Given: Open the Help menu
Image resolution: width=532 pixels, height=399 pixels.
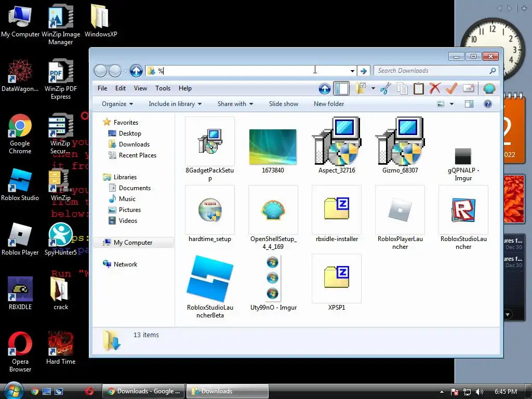Looking at the screenshot, I should pos(185,88).
